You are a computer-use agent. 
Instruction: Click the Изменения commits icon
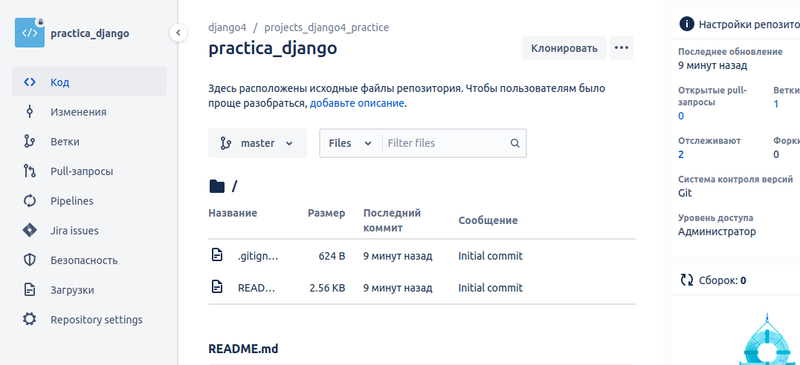coord(30,112)
